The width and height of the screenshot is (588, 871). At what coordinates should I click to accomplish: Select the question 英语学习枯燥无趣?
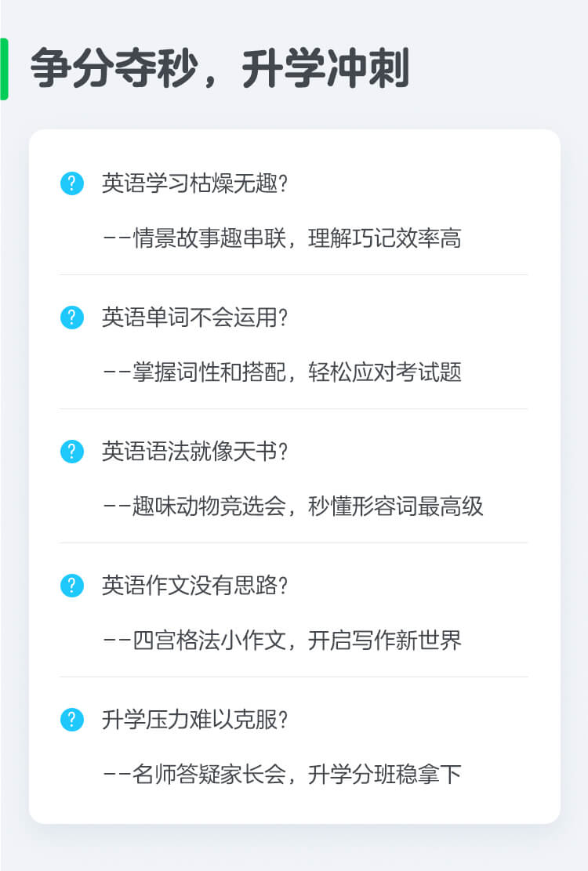(195, 183)
